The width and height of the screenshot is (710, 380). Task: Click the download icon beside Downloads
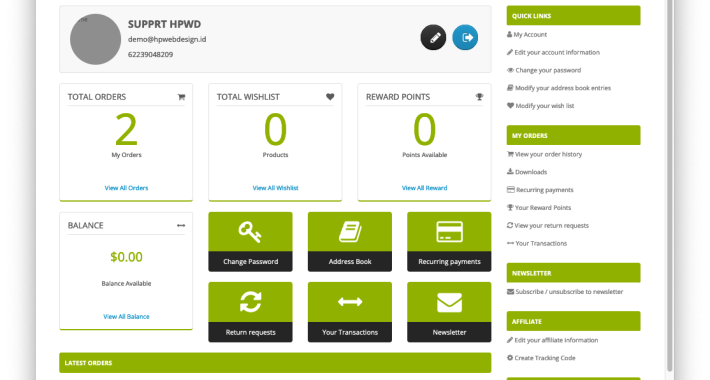coord(510,172)
